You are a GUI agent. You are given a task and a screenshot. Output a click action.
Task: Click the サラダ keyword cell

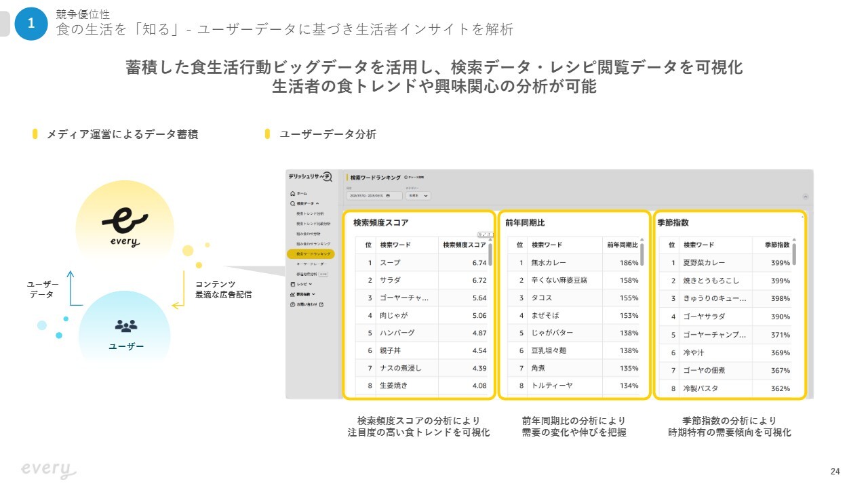391,280
